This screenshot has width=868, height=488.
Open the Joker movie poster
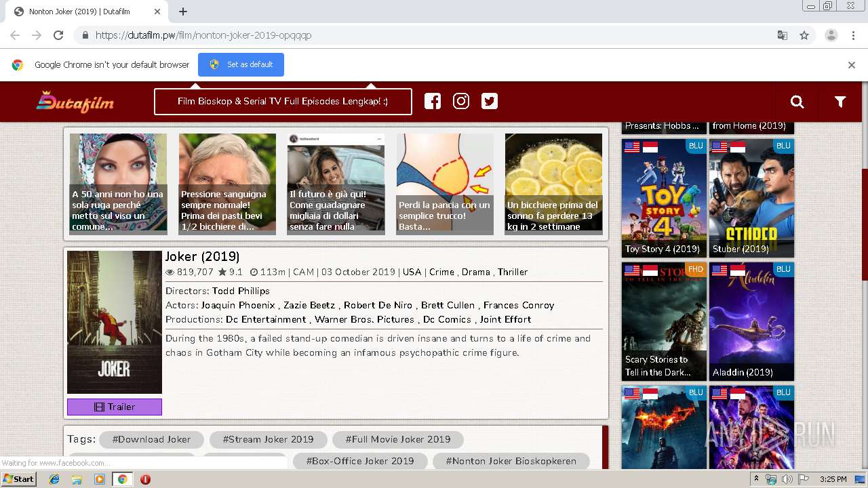115,322
